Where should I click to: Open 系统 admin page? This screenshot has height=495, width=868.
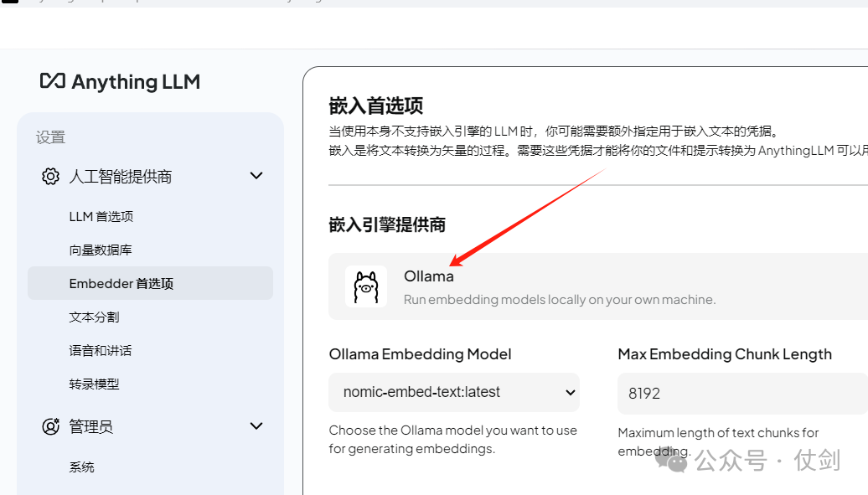(81, 467)
